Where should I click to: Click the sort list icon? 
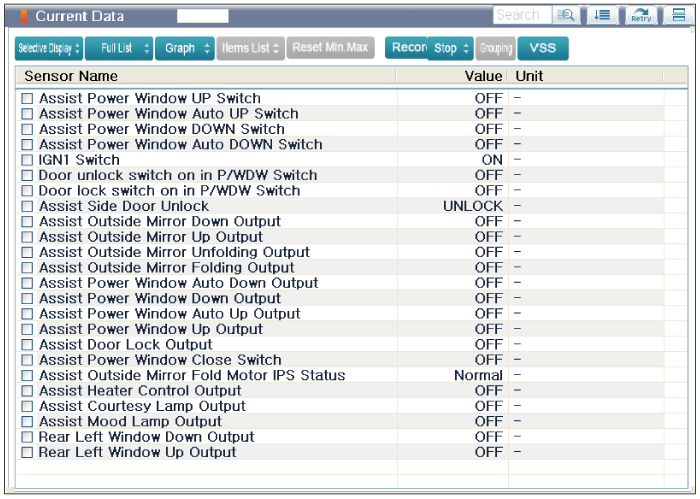click(x=602, y=15)
